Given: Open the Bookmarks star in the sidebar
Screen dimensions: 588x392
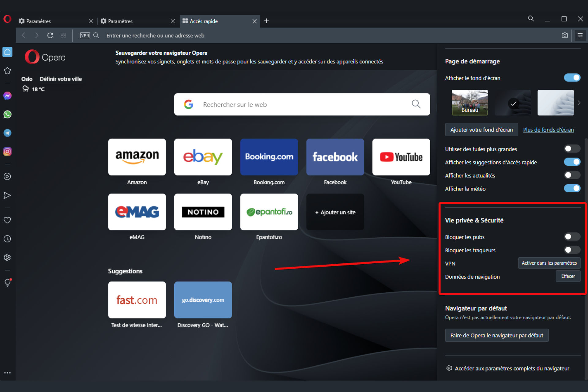Looking at the screenshot, I should [7, 70].
